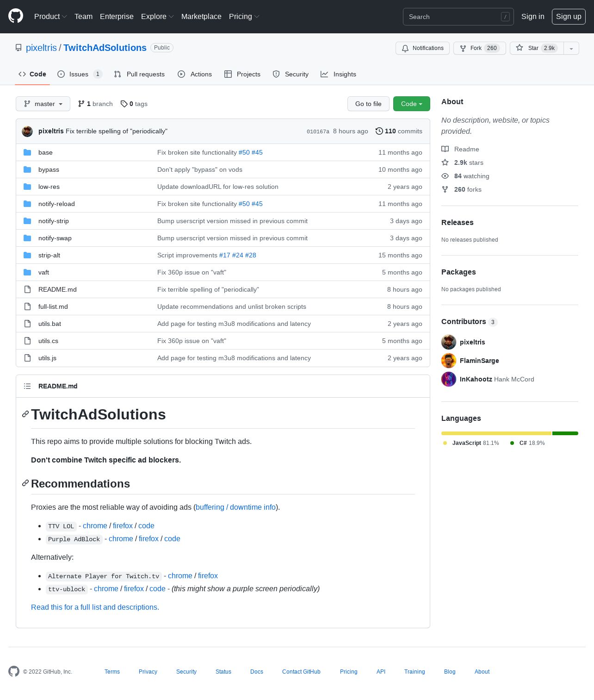Click the Sign in link

[532, 16]
